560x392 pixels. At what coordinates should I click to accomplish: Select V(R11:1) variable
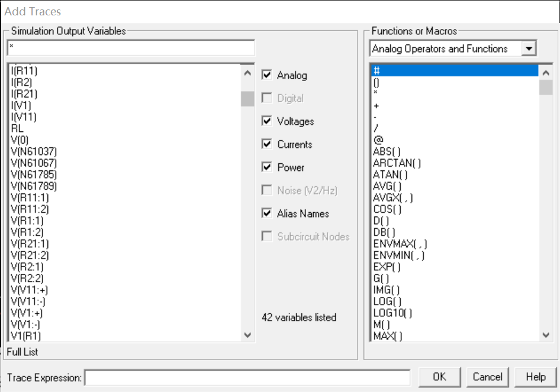(x=30, y=197)
